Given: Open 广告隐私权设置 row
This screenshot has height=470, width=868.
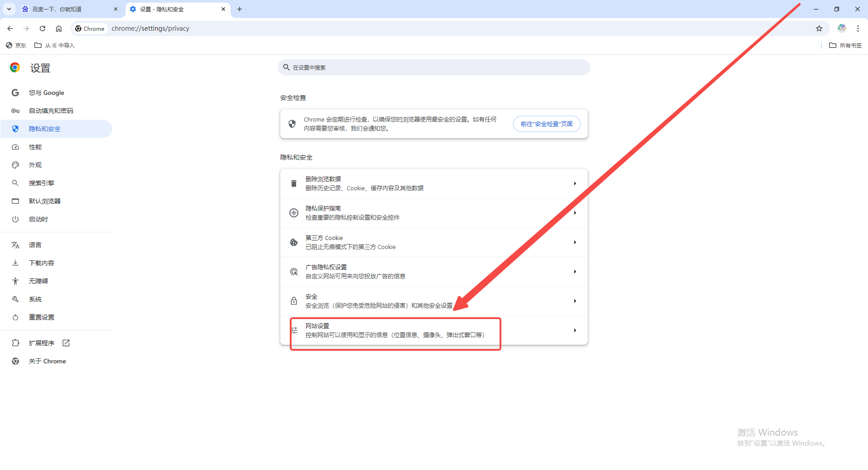Looking at the screenshot, I should point(434,272).
